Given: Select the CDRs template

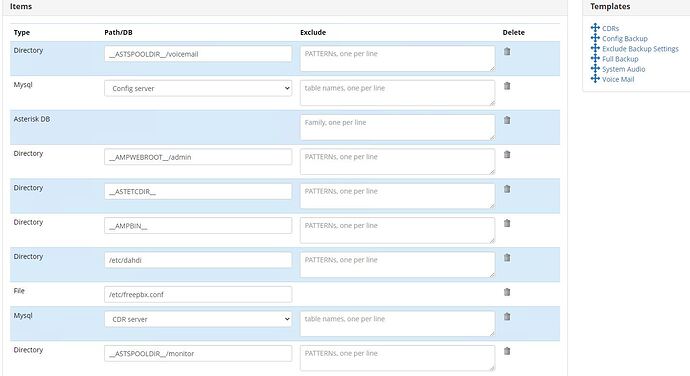Looking at the screenshot, I should [x=610, y=28].
